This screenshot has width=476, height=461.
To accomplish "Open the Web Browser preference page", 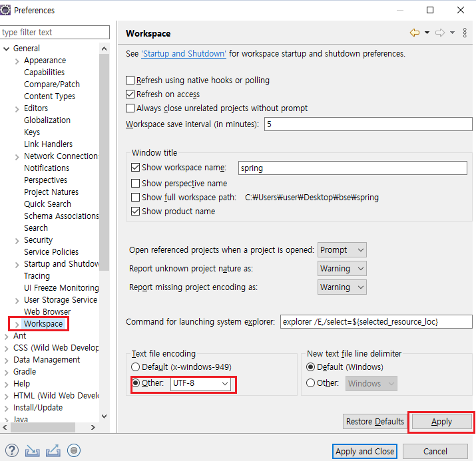I will pos(47,311).
